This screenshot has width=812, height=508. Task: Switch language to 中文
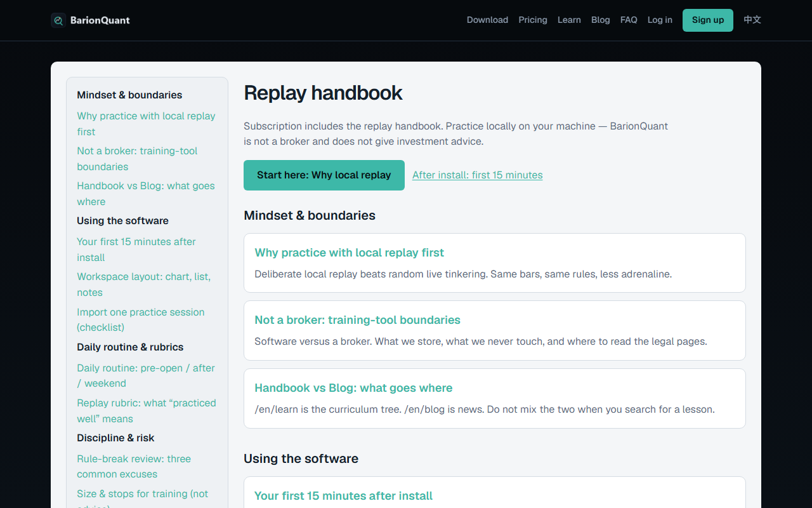coord(752,20)
